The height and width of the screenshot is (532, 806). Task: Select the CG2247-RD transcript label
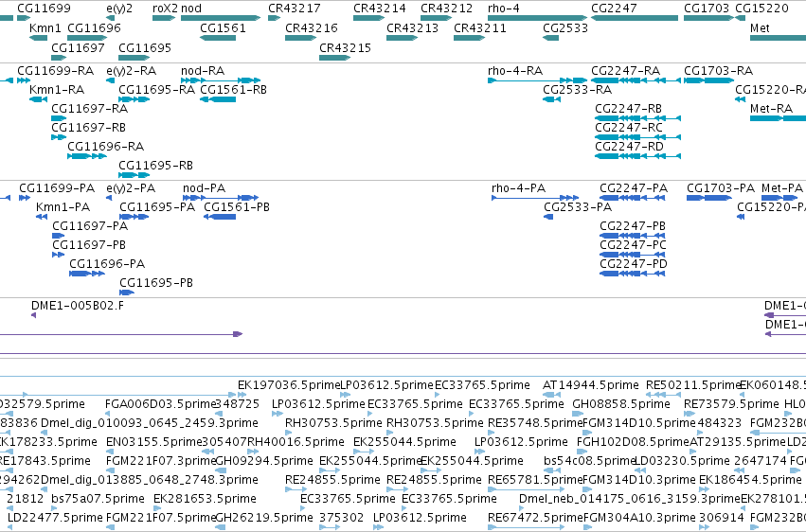pos(629,147)
